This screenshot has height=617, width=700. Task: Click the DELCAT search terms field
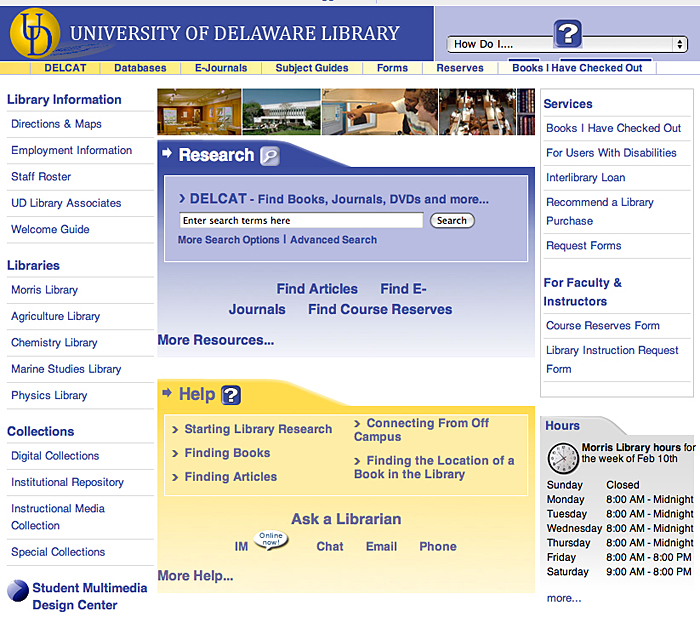click(x=301, y=220)
